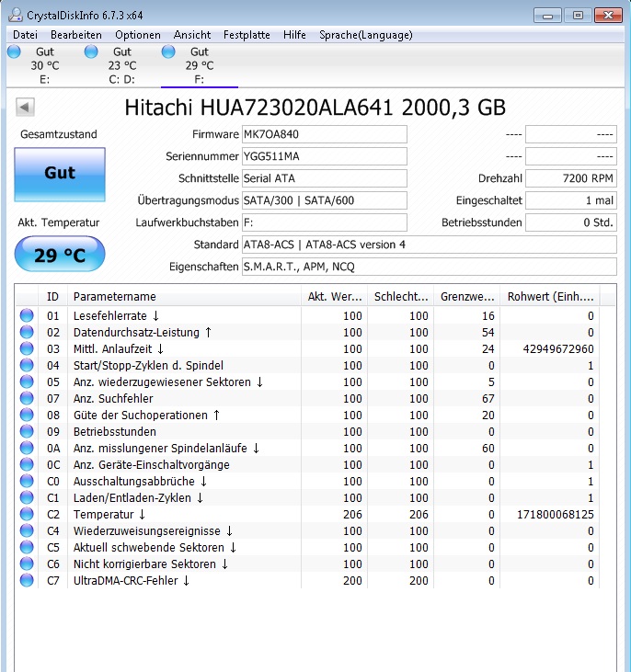Select drive C: D: status orb at 23 °C
Image resolution: width=631 pixels, height=672 pixels.
(x=91, y=51)
